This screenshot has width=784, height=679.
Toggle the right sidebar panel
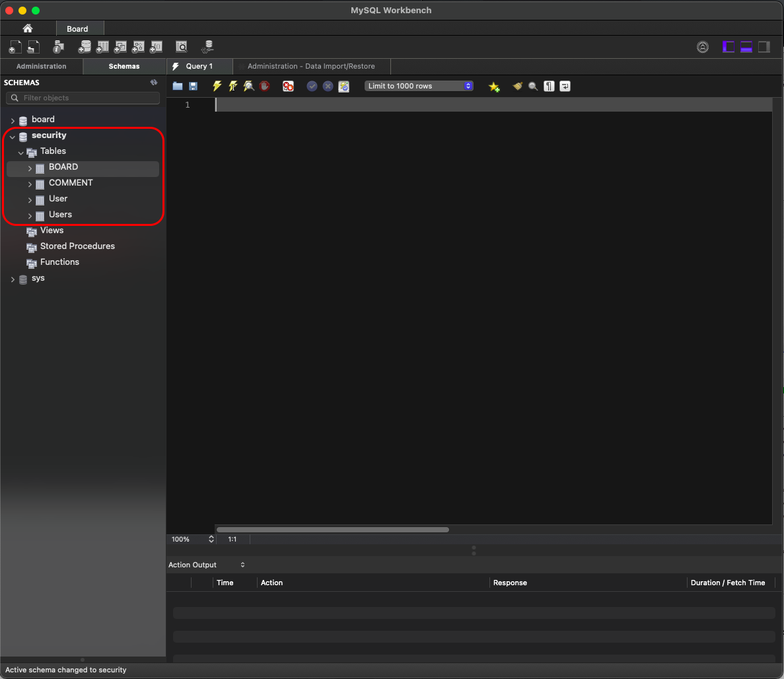pos(764,47)
